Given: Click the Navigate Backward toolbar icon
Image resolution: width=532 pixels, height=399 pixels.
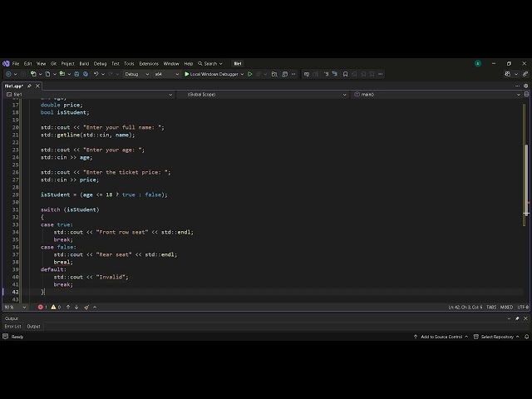Looking at the screenshot, I should [8, 74].
